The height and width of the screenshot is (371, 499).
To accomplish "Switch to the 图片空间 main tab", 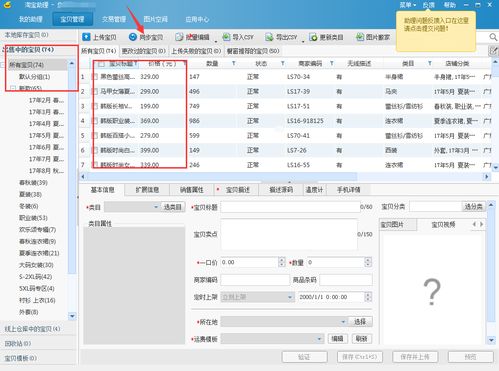I will pos(155,19).
